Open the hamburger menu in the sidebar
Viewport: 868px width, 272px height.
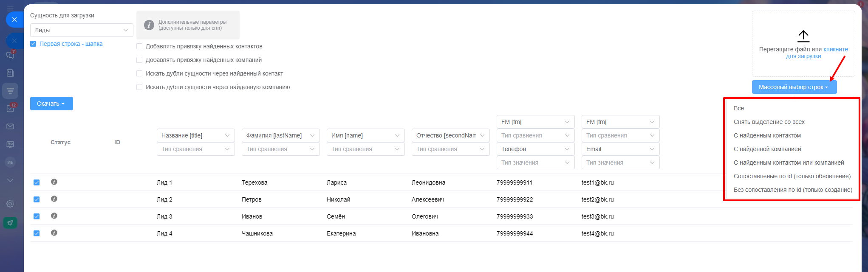click(10, 8)
